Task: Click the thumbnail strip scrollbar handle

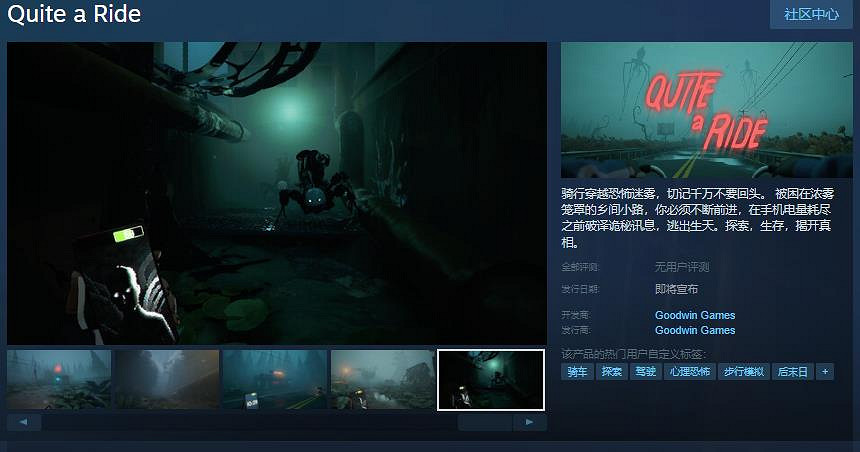Action: 485,422
